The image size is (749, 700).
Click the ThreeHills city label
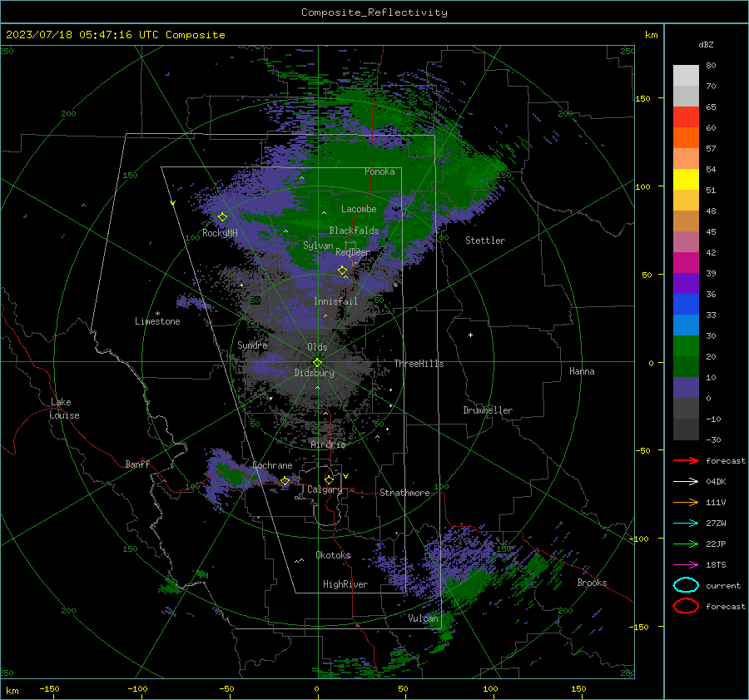419,364
